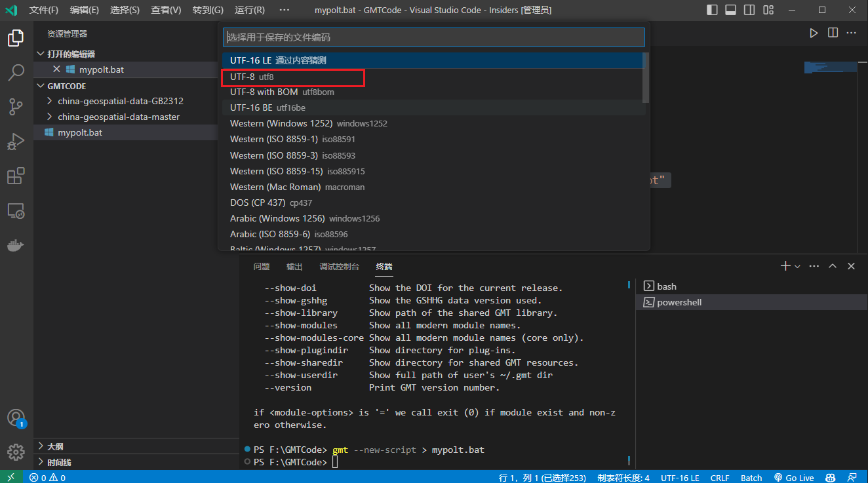The height and width of the screenshot is (483, 868).
Task: Click Batch language mode in status bar
Action: click(751, 478)
